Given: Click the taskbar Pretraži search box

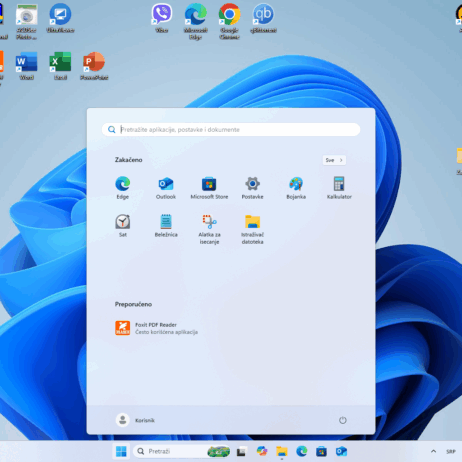Looking at the screenshot, I should pyautogui.click(x=182, y=451).
